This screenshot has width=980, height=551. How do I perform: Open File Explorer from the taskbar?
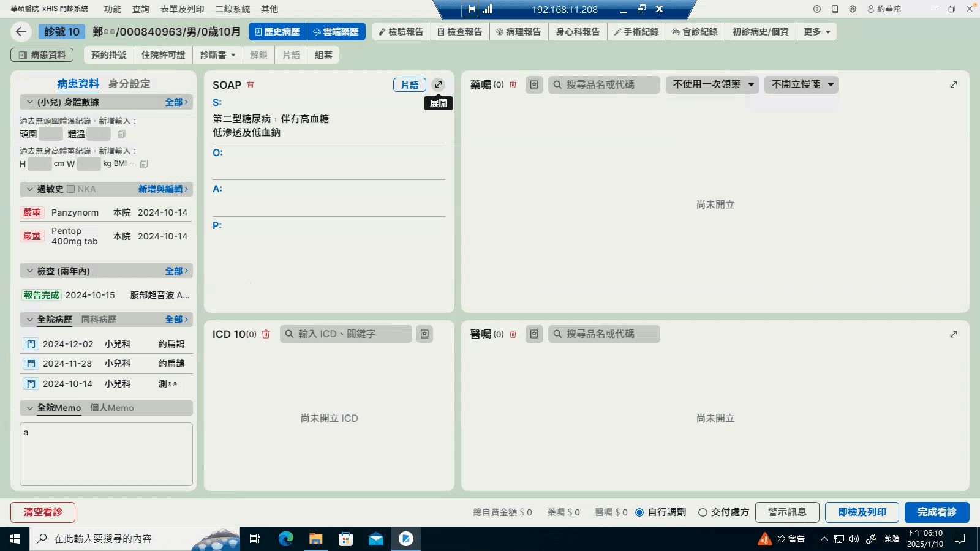pos(315,539)
